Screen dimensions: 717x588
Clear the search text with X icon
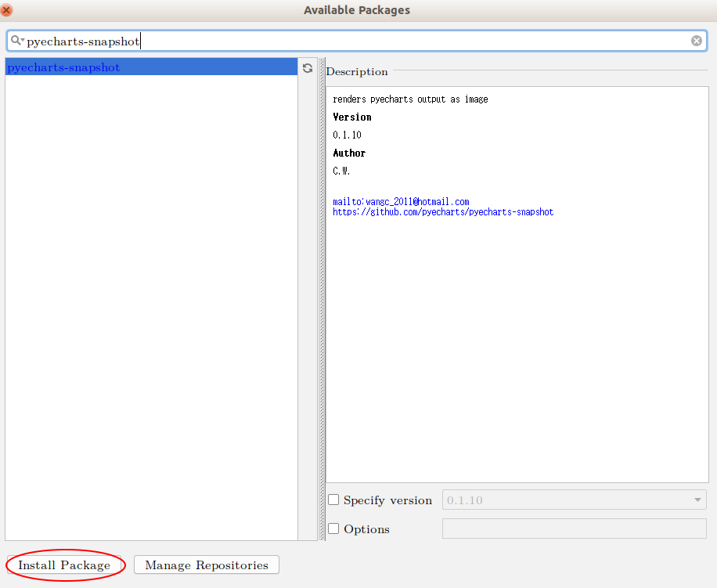[696, 41]
